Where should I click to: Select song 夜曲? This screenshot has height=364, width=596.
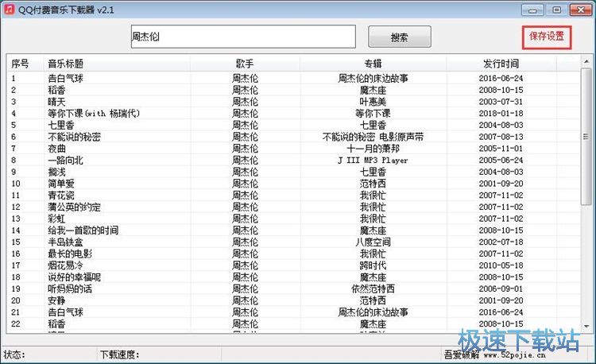(56, 149)
